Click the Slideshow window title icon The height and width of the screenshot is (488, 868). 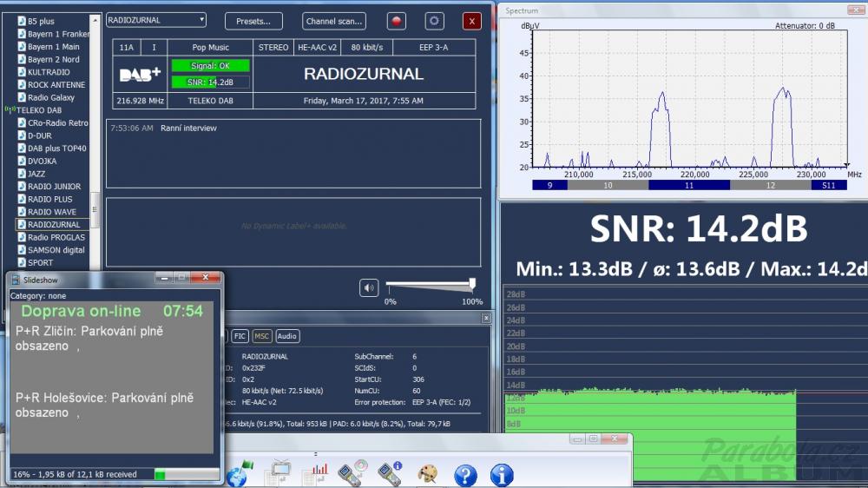tap(16, 280)
